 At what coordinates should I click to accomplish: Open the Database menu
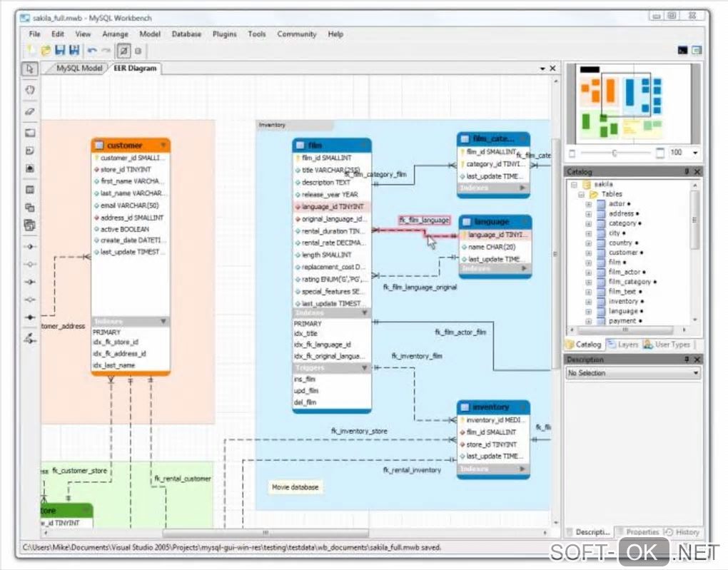pos(187,34)
